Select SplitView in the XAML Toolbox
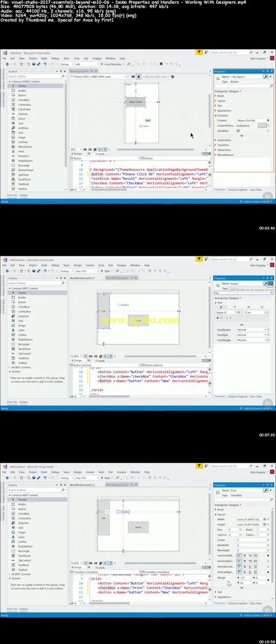This screenshot has width=276, height=644. 23,174
